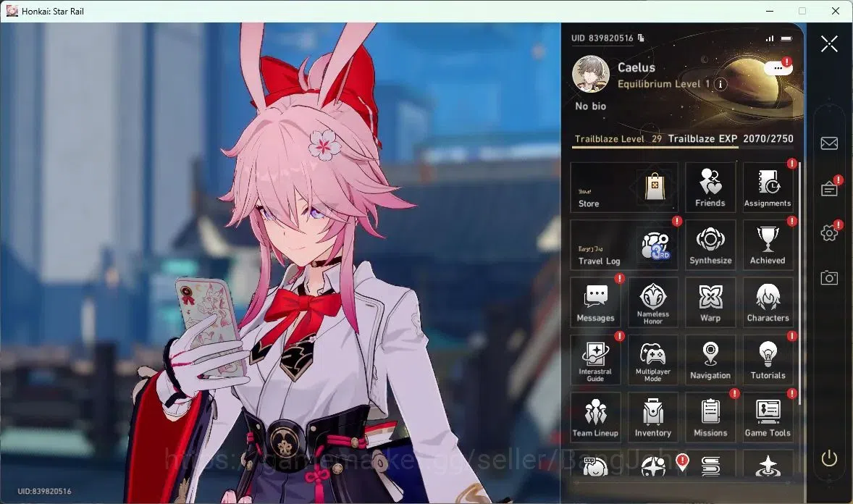This screenshot has height=504, width=853.
Task: Open the announcements icon below mail
Action: [x=829, y=188]
